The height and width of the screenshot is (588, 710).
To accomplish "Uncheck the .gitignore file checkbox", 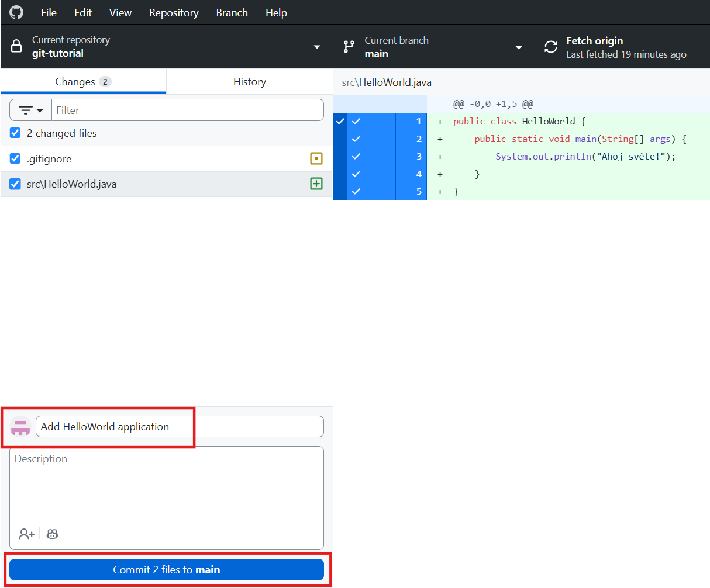I will point(15,158).
